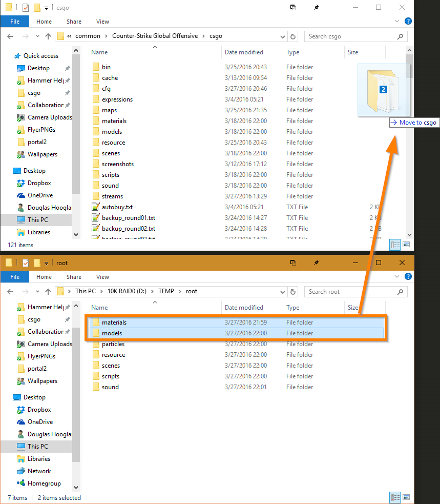Click the Up arrow in csgo window
The width and height of the screenshot is (440, 504).
pos(48,36)
